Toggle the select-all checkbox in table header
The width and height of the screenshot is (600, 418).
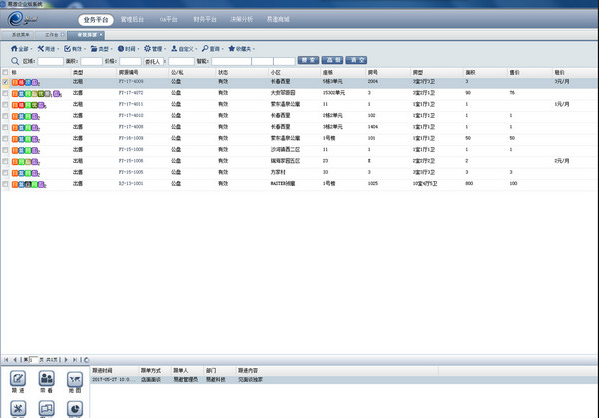[5, 72]
